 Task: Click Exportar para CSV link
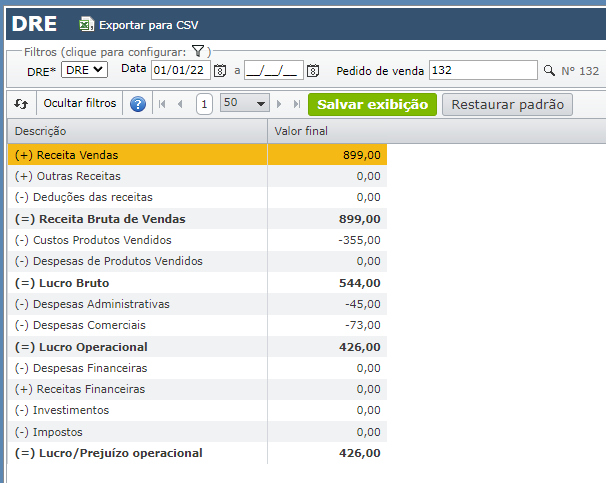pyautogui.click(x=148, y=25)
